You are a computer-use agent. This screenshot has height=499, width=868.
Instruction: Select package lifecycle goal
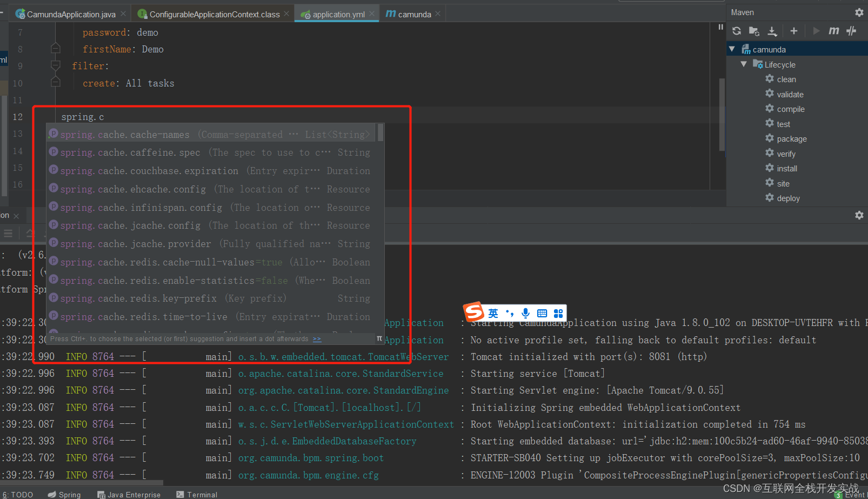click(x=786, y=138)
